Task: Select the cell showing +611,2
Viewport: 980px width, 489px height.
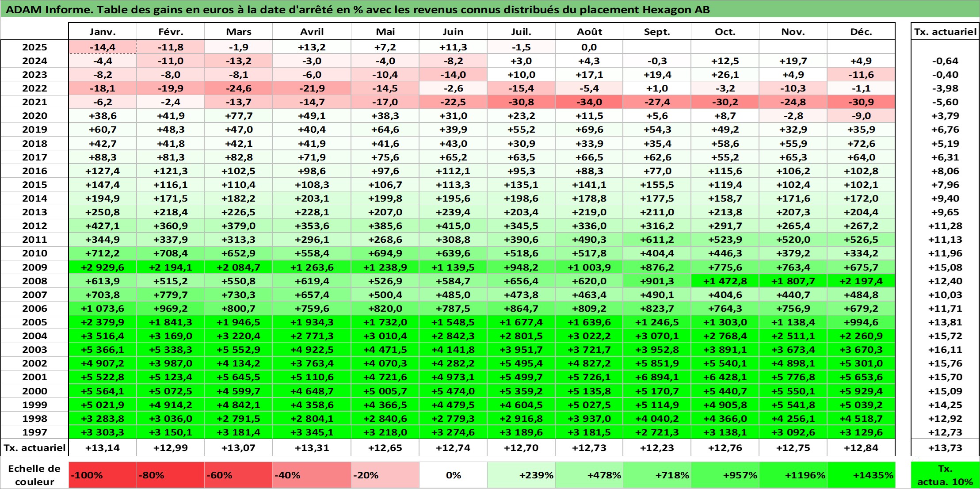Action: point(657,240)
